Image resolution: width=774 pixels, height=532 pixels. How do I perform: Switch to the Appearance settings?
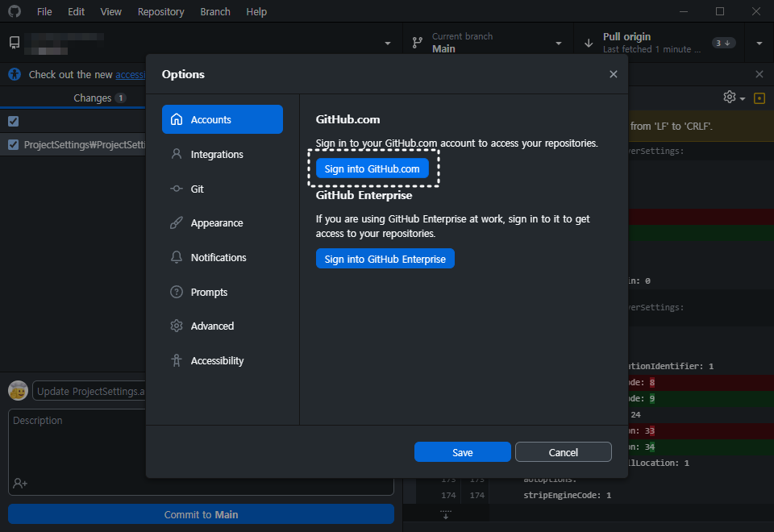[x=223, y=223]
